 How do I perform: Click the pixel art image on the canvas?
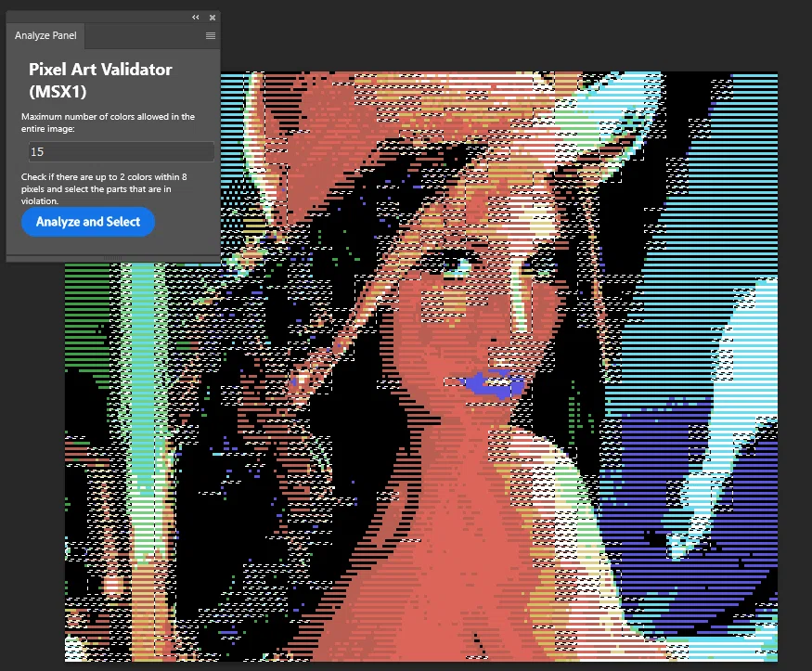click(x=421, y=367)
